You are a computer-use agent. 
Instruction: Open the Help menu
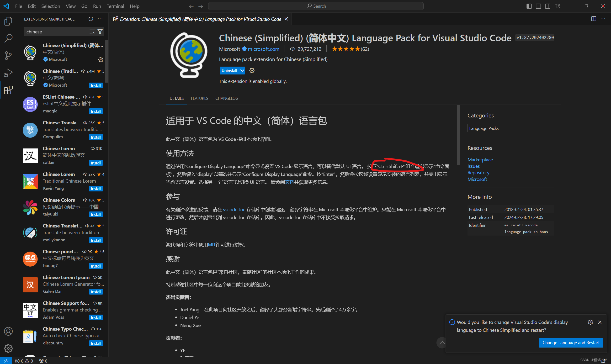134,6
